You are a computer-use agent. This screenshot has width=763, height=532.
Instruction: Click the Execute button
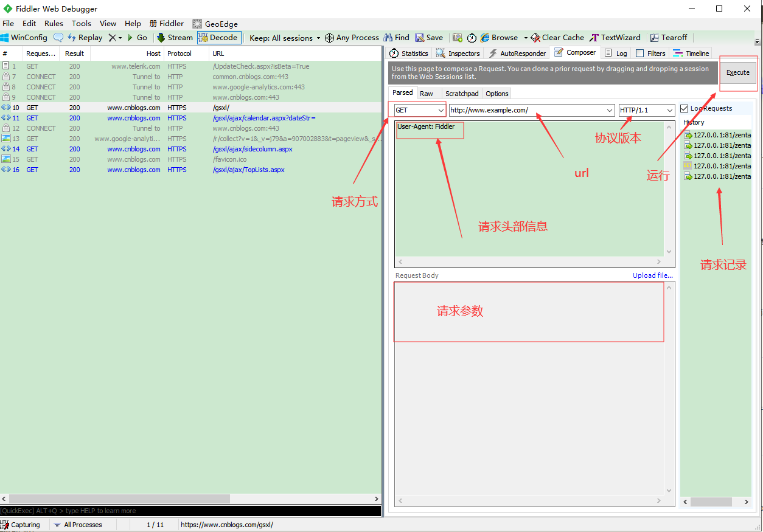(x=738, y=72)
